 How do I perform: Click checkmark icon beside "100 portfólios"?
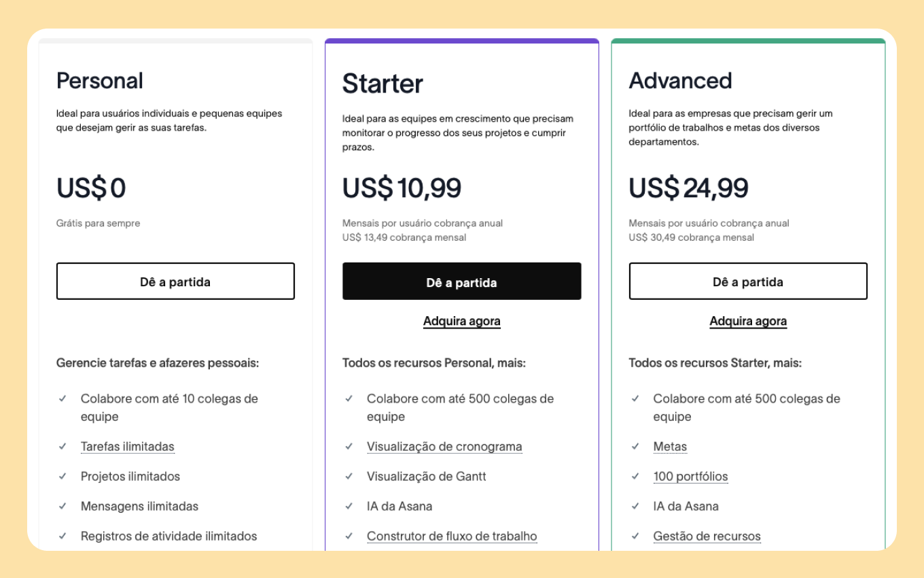tap(635, 477)
